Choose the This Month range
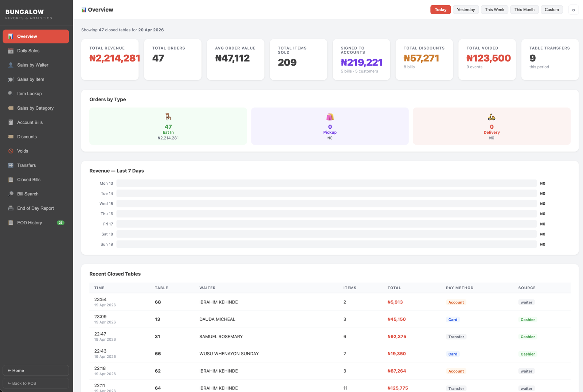 (x=524, y=9)
